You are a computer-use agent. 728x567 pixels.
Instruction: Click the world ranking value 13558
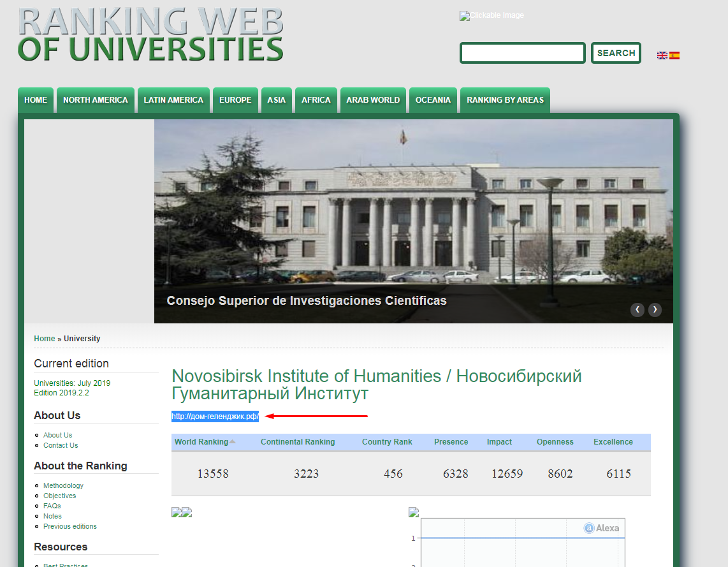click(213, 474)
